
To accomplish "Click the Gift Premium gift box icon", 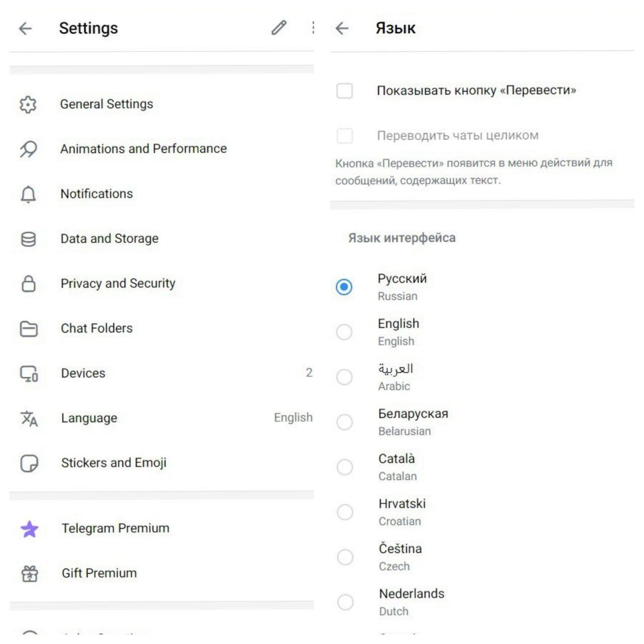I will [29, 573].
